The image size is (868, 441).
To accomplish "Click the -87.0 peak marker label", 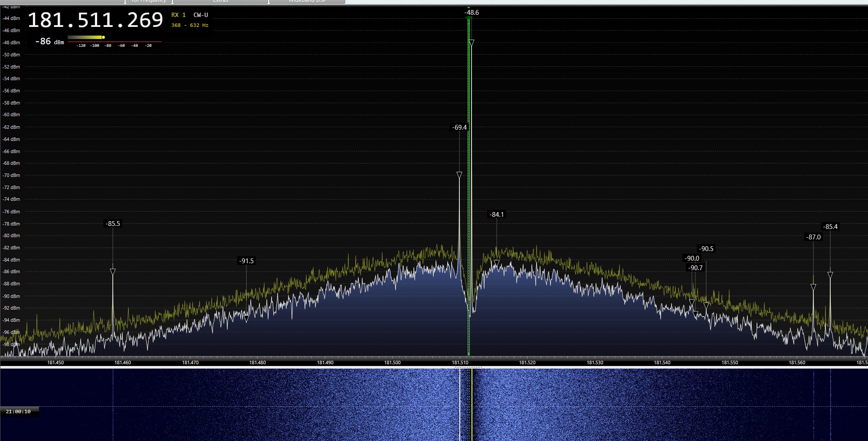I will click(813, 237).
